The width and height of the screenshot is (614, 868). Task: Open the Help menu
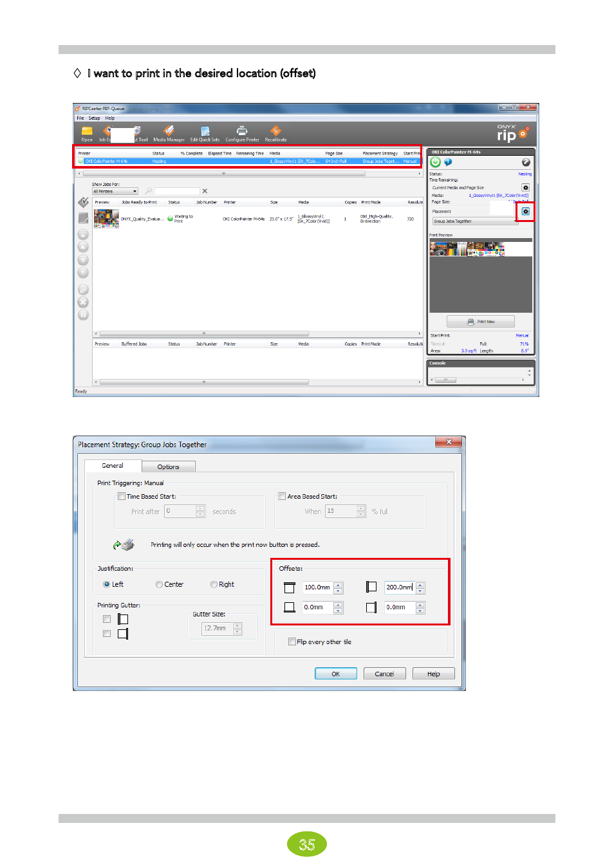(x=110, y=118)
